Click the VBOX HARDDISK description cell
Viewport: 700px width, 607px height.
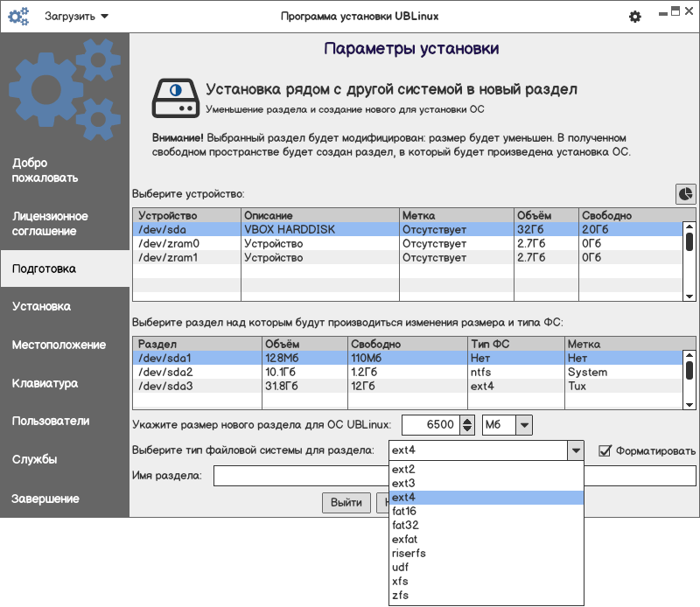click(320, 229)
